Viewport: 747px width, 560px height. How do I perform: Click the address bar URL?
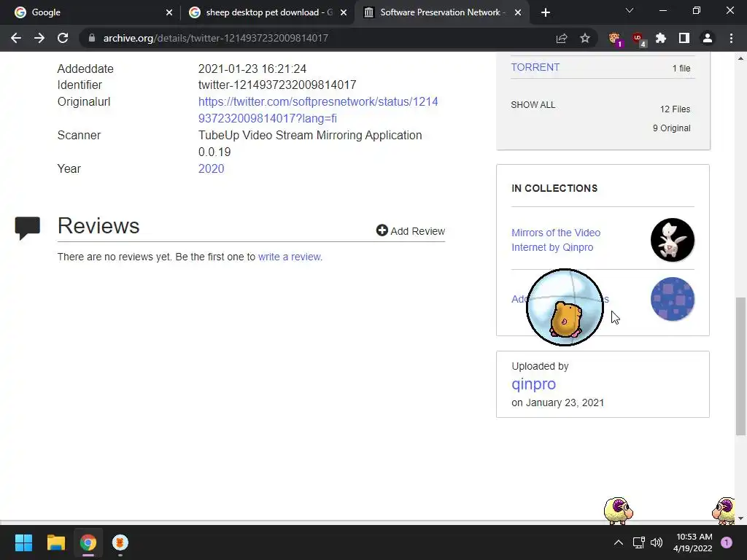[x=216, y=38]
